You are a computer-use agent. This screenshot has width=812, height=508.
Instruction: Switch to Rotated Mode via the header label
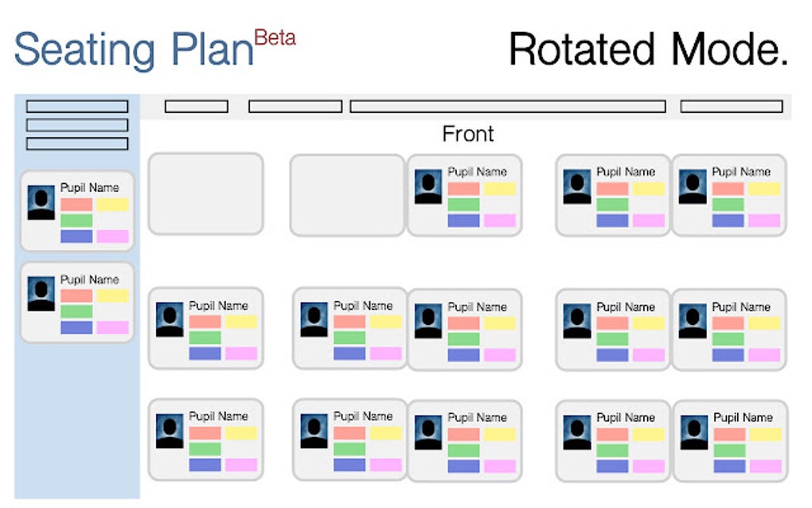point(648,50)
